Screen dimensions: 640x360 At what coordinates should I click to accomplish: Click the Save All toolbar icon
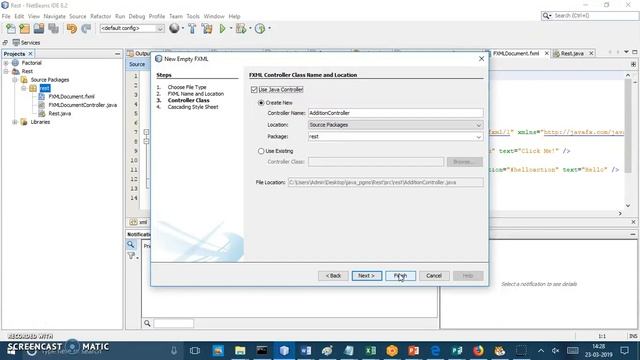pos(53,28)
